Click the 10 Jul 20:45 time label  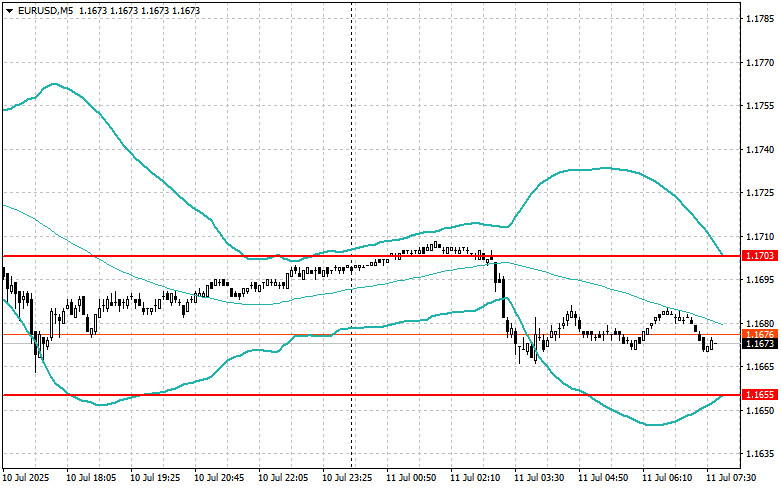[219, 478]
